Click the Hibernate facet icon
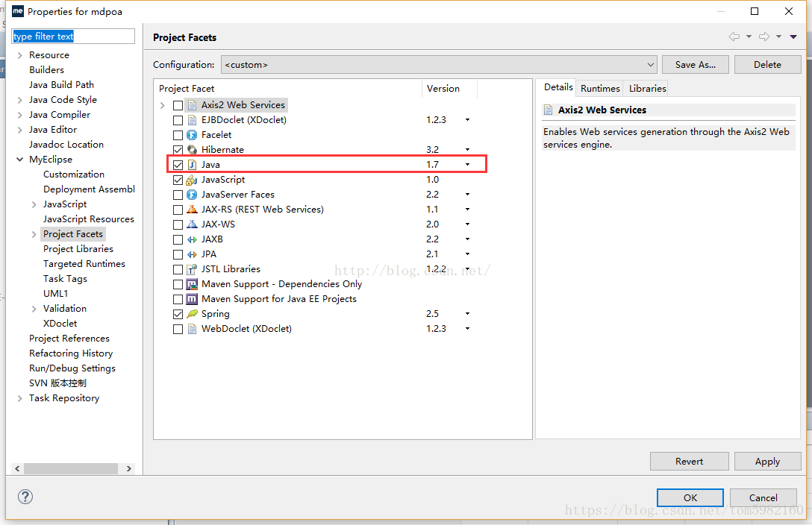Screen dimensions: 812x525 (x=192, y=150)
